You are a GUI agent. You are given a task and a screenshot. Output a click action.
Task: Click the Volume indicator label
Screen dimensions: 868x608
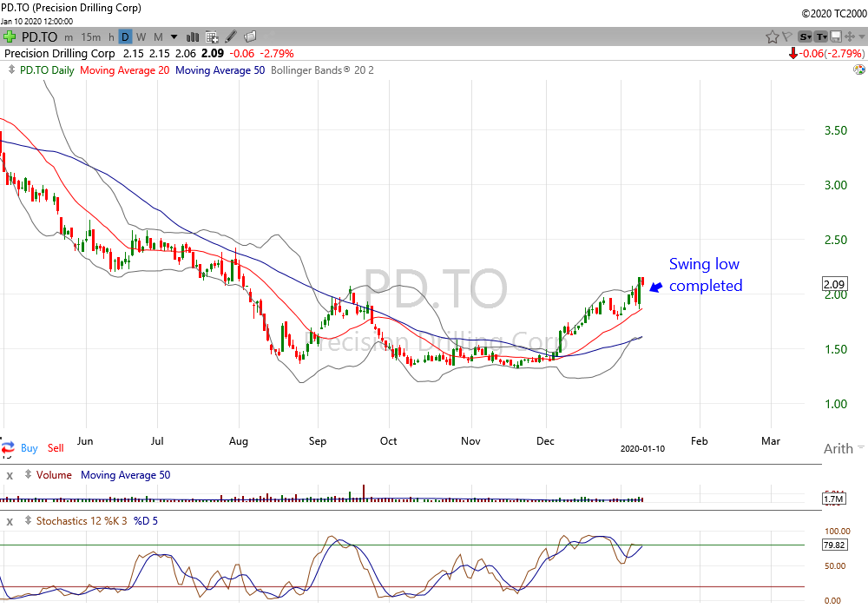(54, 475)
